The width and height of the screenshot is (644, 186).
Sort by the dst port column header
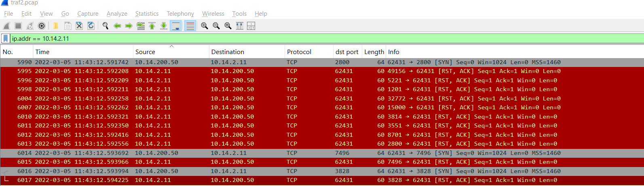coord(347,52)
